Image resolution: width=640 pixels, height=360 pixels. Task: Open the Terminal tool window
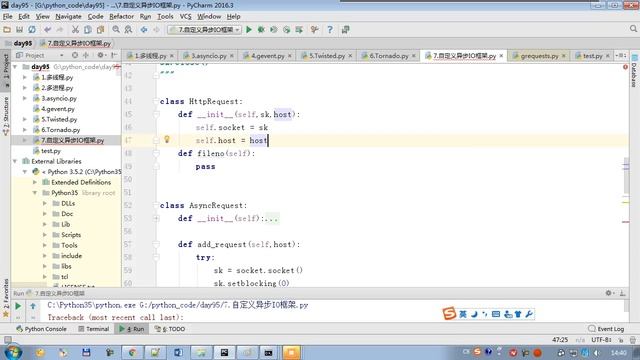93,329
